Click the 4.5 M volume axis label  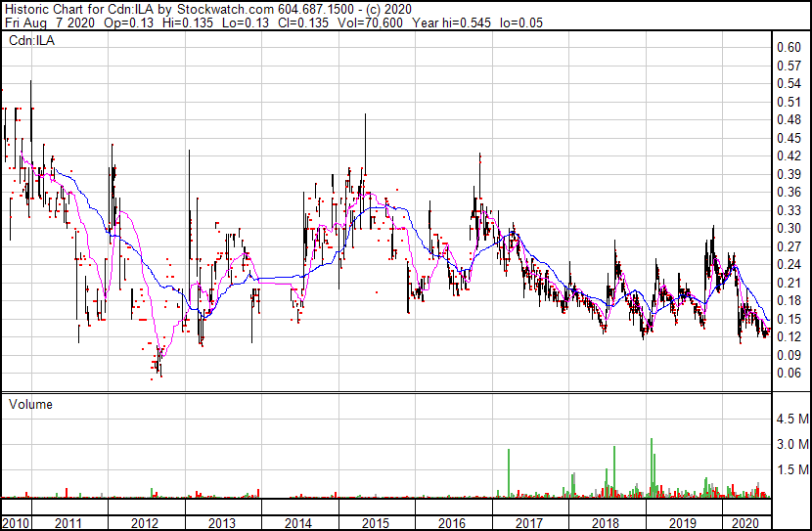(790, 420)
